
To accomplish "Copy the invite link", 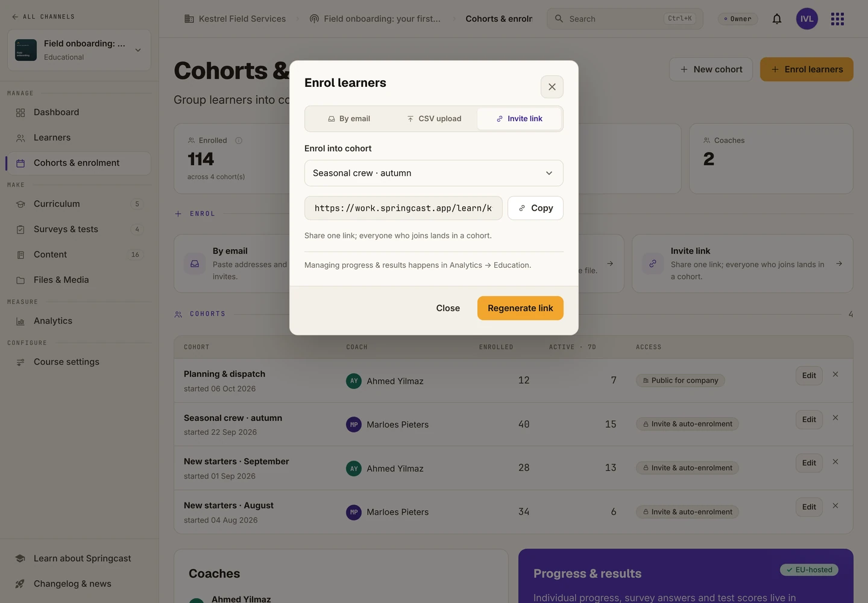I will pos(535,208).
